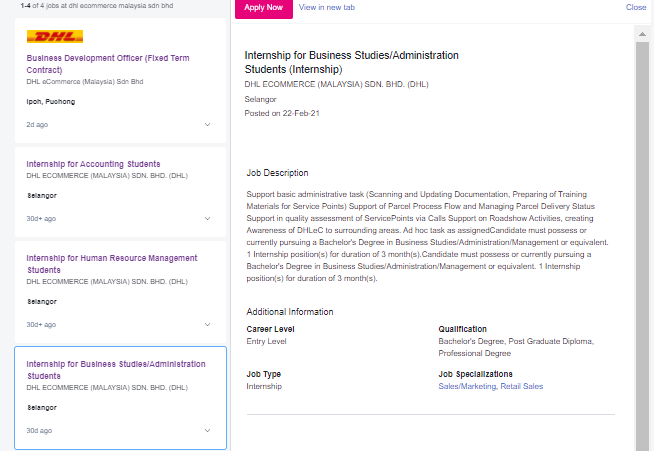Open Internship for Accounting Students listing

point(93,164)
